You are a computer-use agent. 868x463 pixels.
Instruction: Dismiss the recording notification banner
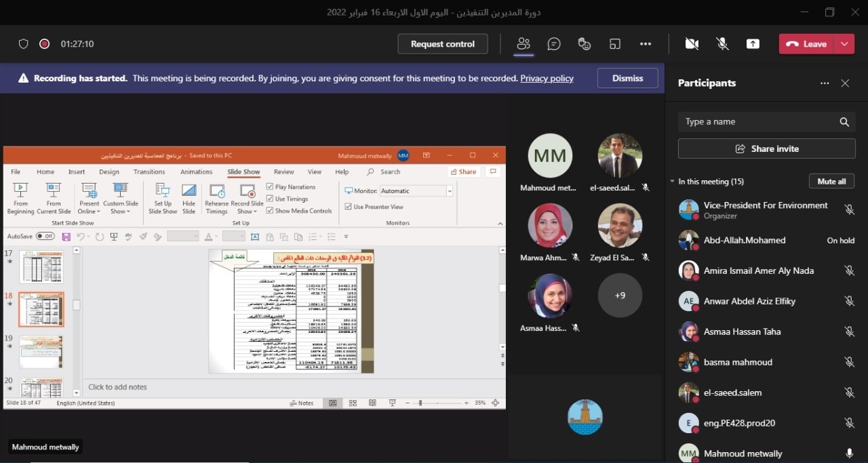[627, 78]
